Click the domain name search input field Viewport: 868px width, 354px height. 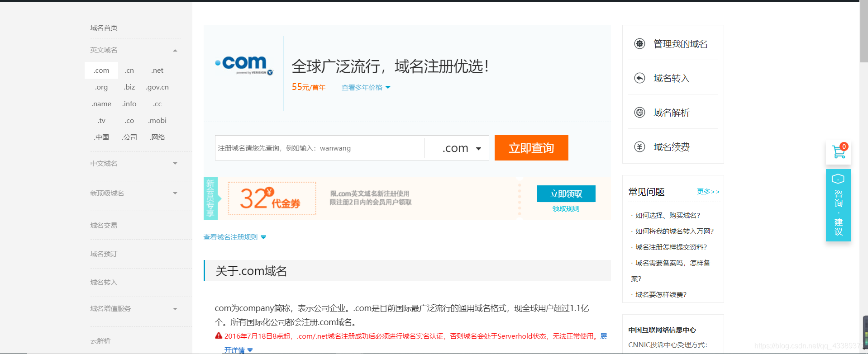pos(320,148)
